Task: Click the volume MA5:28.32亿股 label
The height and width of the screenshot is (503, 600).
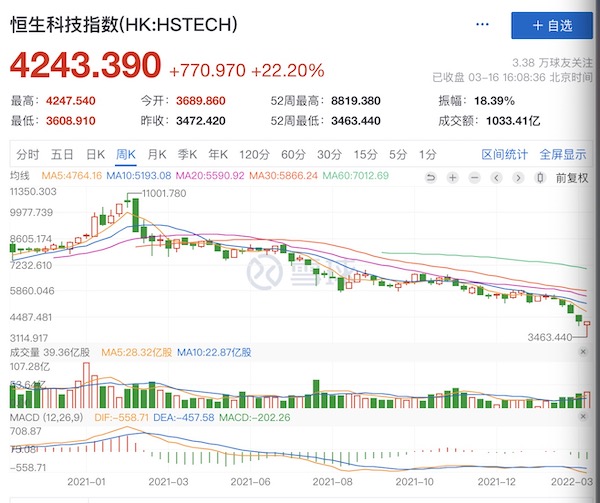Action: tap(137, 352)
